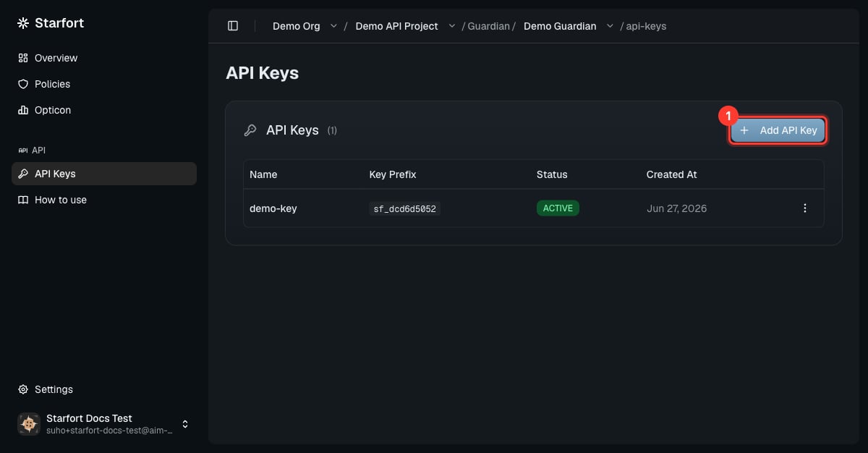Click the Guardian breadcrumb link
Image resolution: width=868 pixels, height=453 pixels.
[x=489, y=26]
